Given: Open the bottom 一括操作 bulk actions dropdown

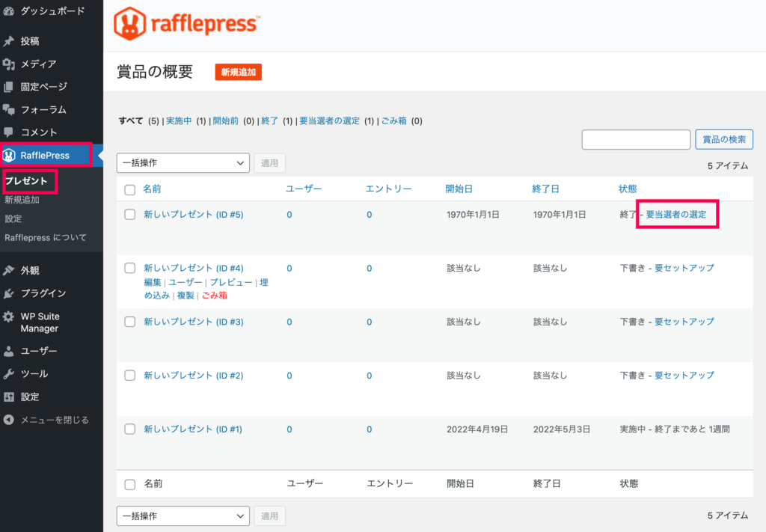Looking at the screenshot, I should [x=183, y=516].
